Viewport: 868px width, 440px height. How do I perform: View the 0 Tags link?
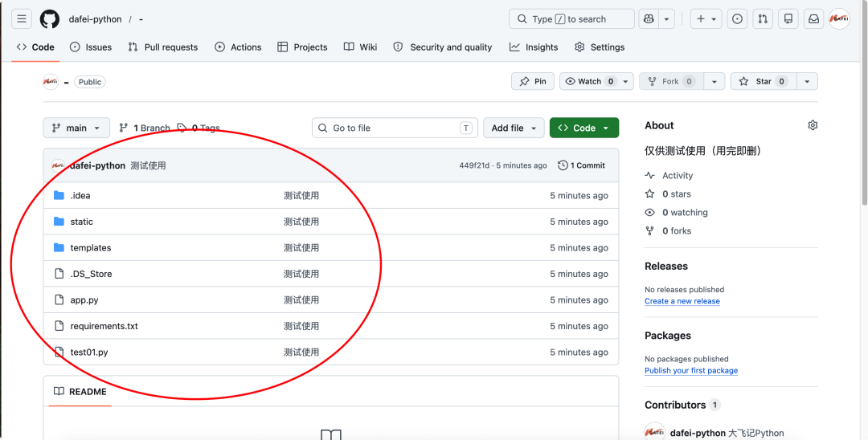(199, 128)
